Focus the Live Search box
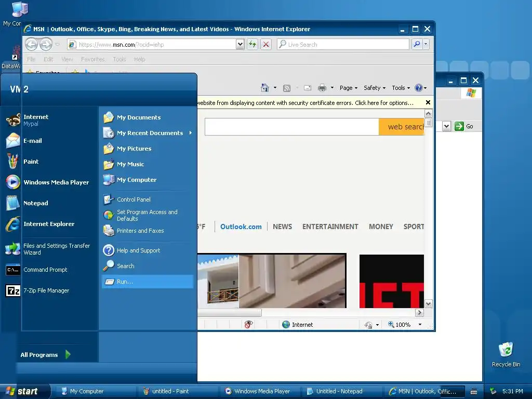 coord(343,45)
